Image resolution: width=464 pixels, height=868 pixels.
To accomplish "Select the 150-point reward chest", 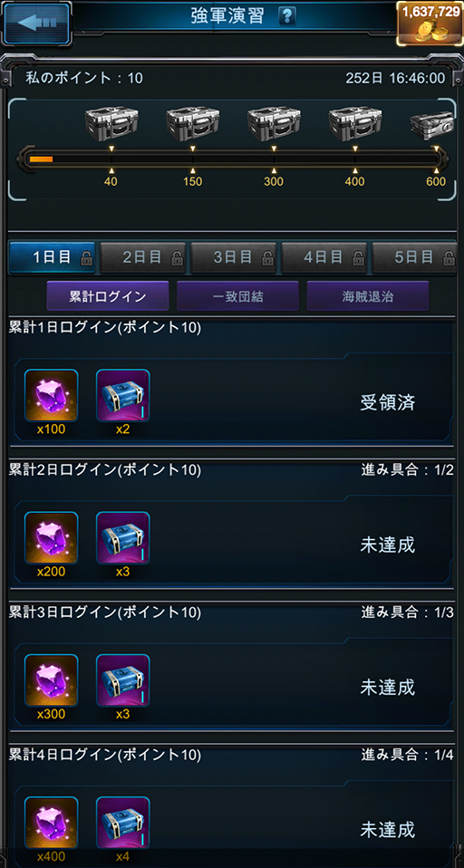I will pos(193,123).
